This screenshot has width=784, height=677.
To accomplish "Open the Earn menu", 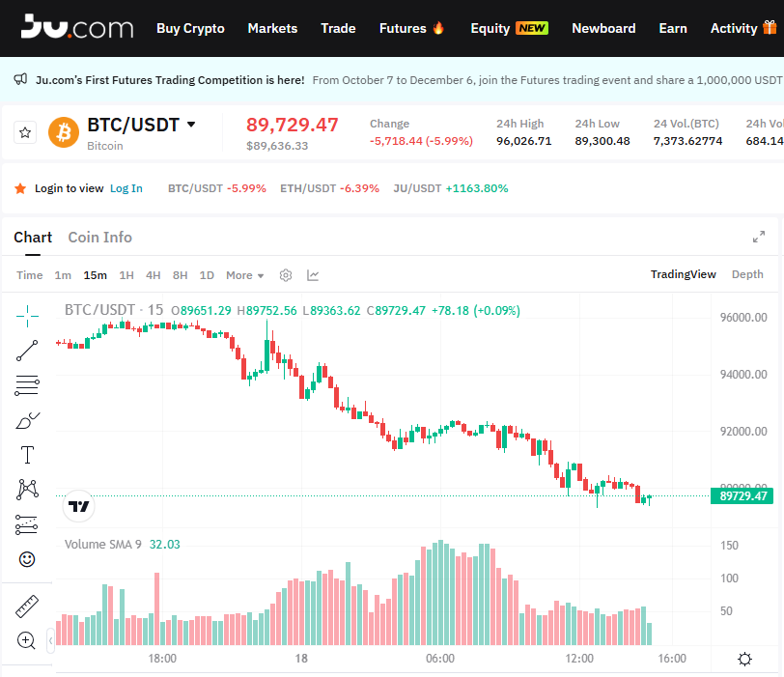I will [x=673, y=29].
